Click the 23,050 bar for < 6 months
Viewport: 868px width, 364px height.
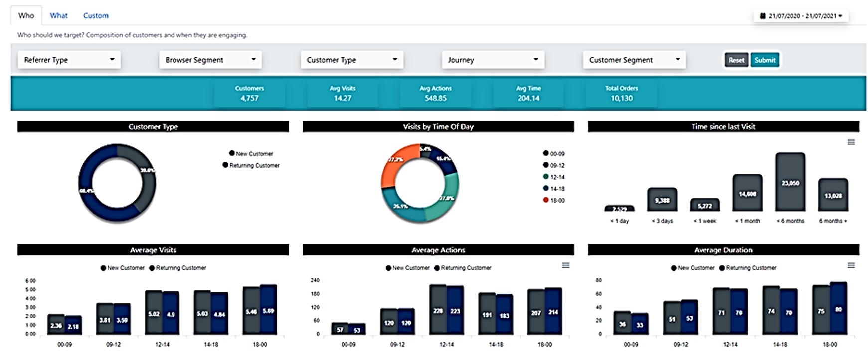[x=790, y=182]
